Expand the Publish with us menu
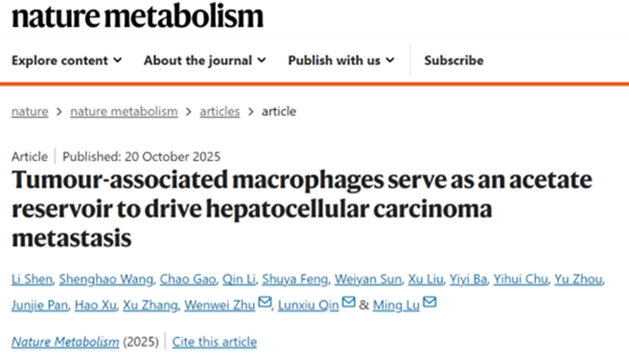The width and height of the screenshot is (629, 364). 341,60
